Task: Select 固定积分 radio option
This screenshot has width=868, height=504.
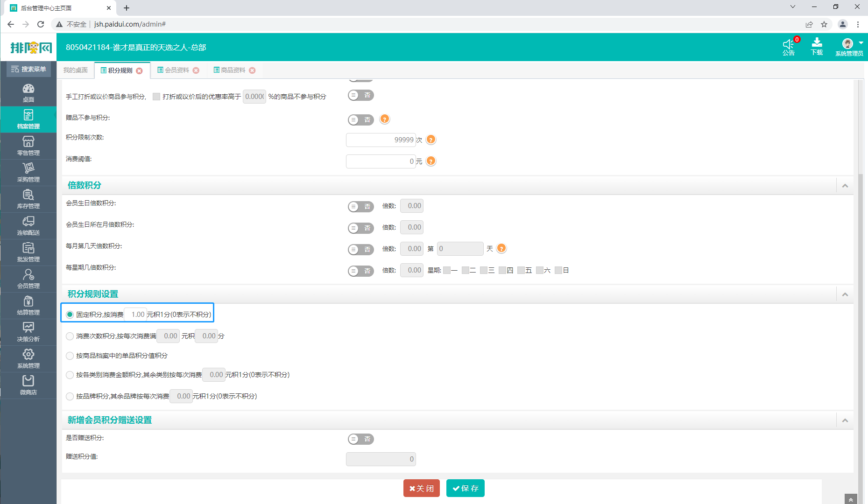Action: coord(70,315)
